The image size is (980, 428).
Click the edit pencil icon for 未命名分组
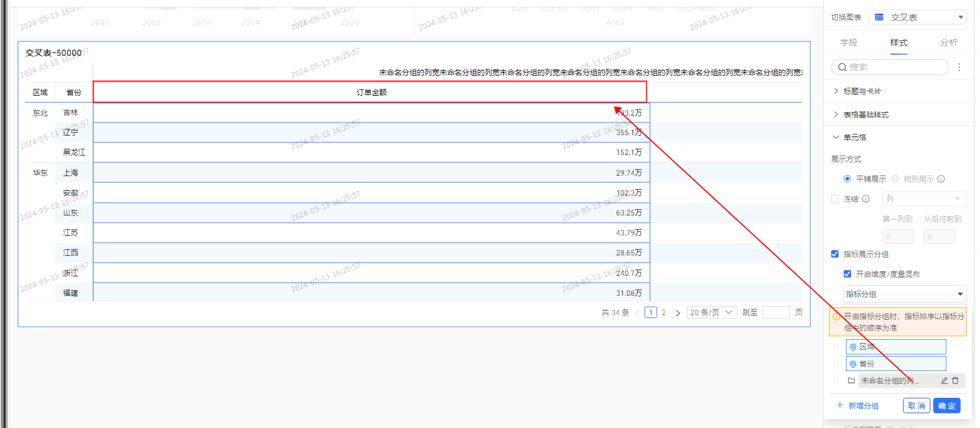[944, 381]
